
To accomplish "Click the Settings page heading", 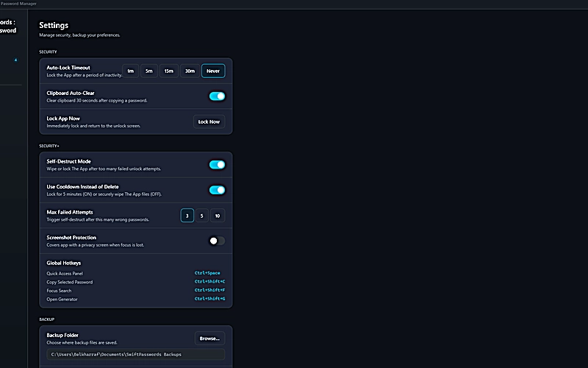I will [54, 25].
